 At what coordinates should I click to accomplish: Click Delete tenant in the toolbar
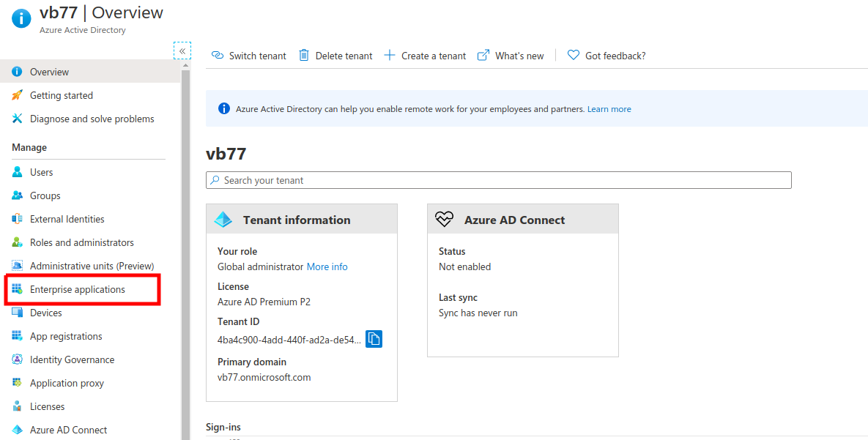coord(335,56)
